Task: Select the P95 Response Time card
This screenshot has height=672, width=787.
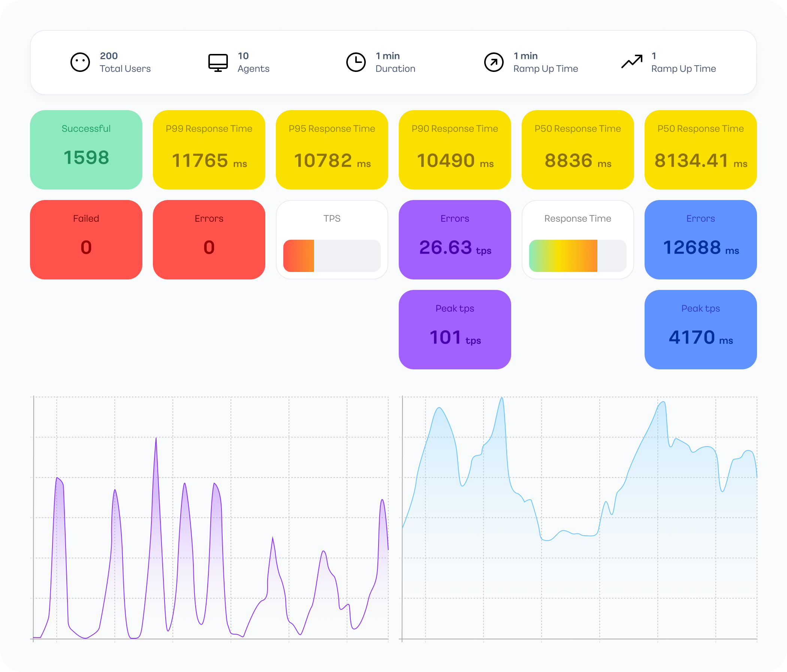Action: [x=332, y=149]
